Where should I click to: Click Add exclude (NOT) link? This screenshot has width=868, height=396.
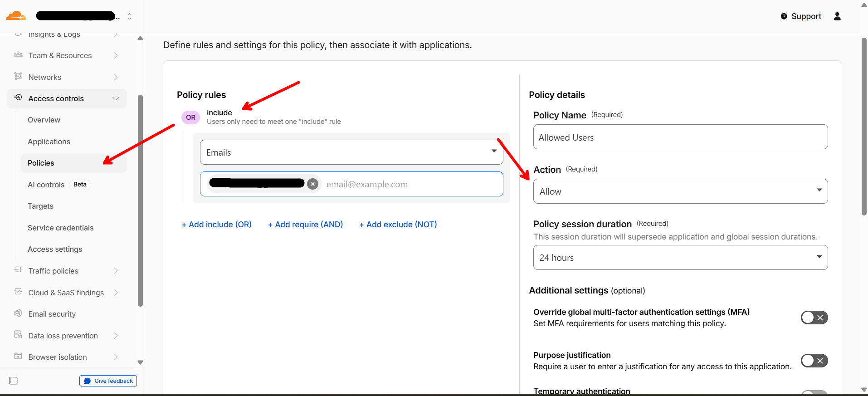(x=398, y=225)
